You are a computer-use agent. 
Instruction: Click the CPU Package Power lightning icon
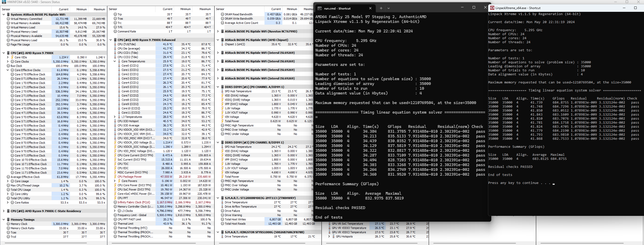115,177
